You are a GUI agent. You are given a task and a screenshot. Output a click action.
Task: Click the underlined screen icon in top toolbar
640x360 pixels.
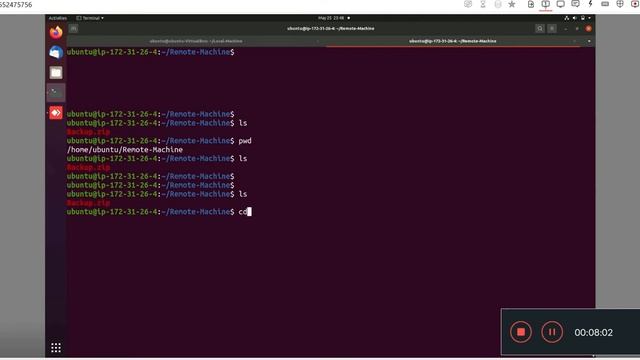pos(545,4)
